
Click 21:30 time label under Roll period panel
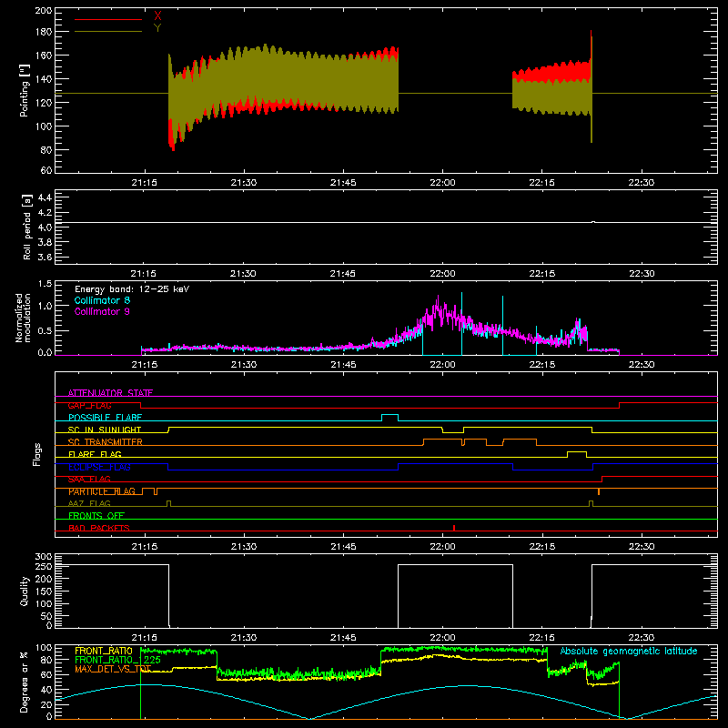pyautogui.click(x=243, y=274)
